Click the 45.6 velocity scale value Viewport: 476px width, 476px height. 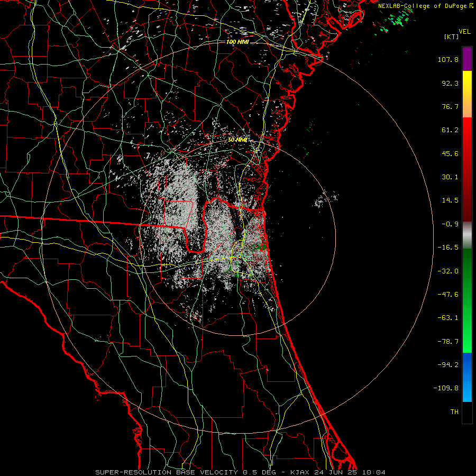(450, 153)
